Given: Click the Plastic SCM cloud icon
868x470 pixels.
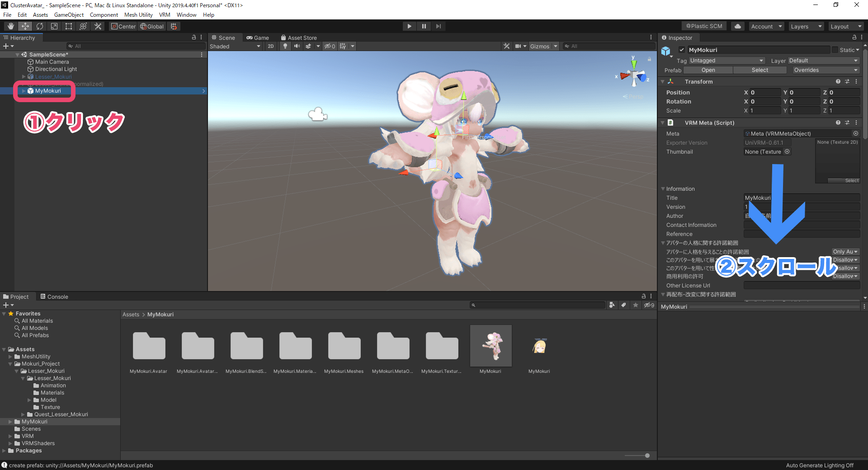Looking at the screenshot, I should (x=737, y=26).
